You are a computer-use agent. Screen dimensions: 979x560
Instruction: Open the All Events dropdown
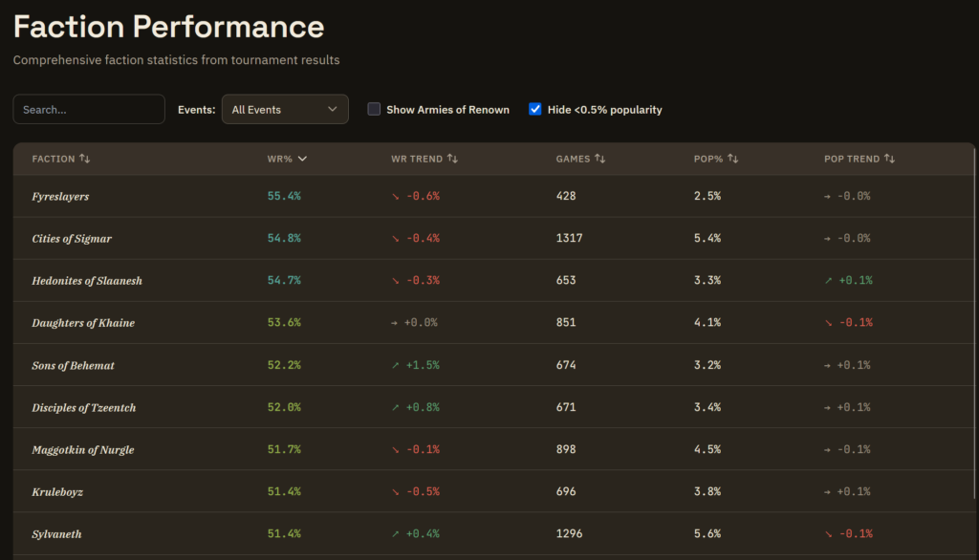285,109
